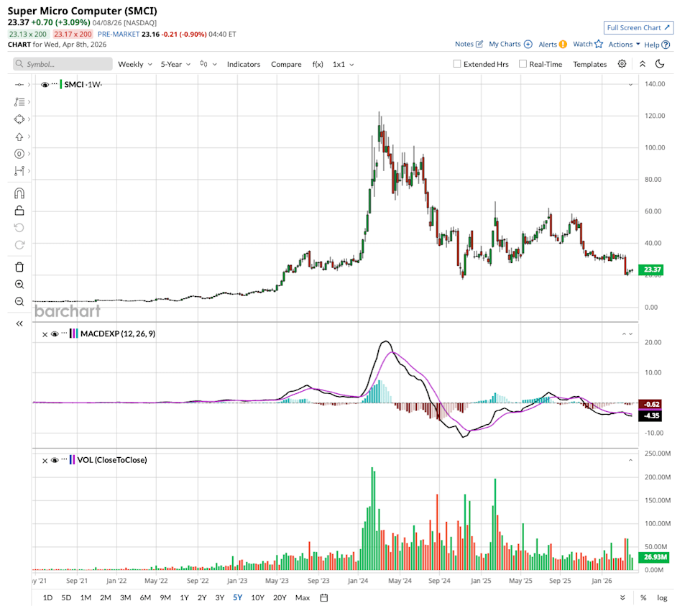This screenshot has width=690, height=616.
Task: Open the Templates button
Action: click(589, 64)
